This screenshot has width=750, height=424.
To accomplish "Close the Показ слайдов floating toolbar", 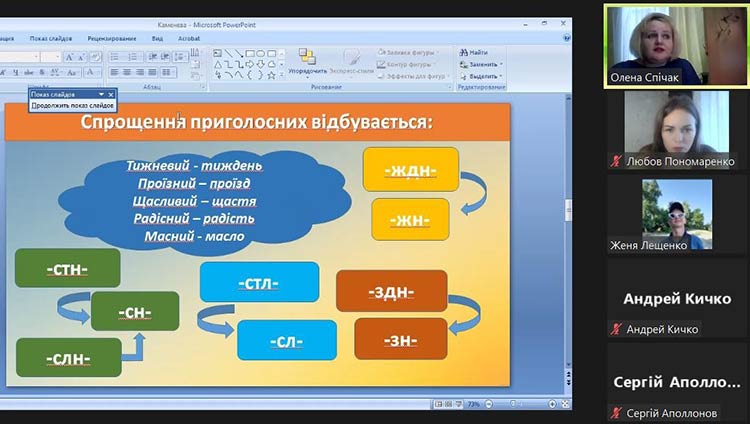I will (x=111, y=94).
